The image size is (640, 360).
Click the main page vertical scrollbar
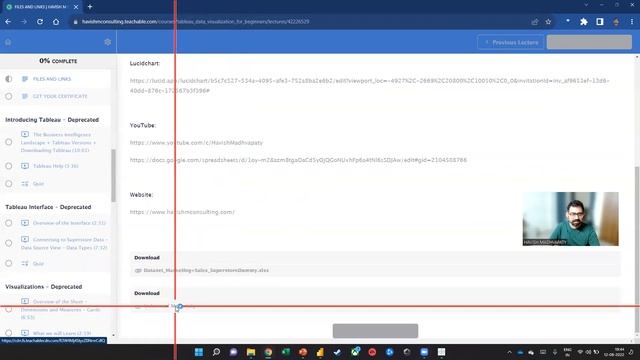pyautogui.click(x=637, y=250)
